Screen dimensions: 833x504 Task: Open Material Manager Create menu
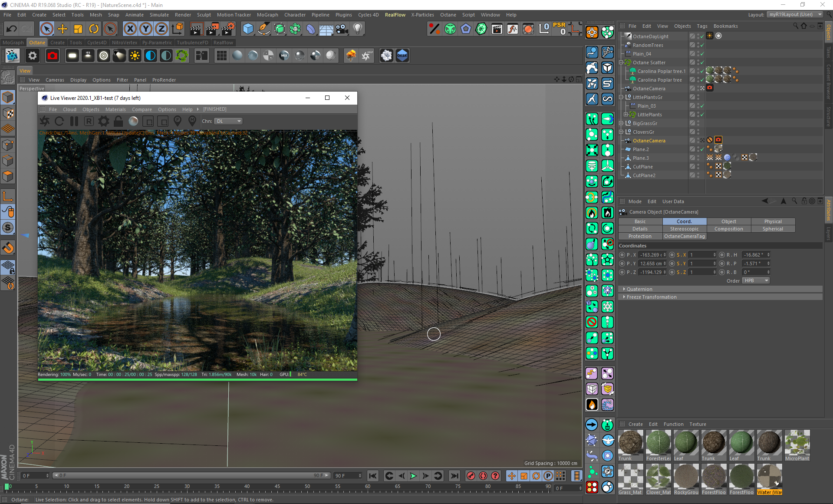click(635, 424)
